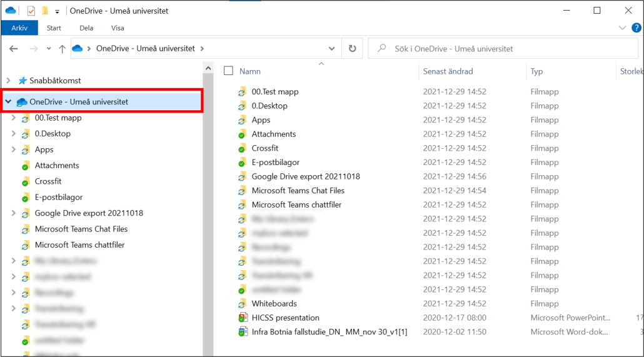Open the Help question mark icon
The width and height of the screenshot is (644, 357).
tap(636, 28)
